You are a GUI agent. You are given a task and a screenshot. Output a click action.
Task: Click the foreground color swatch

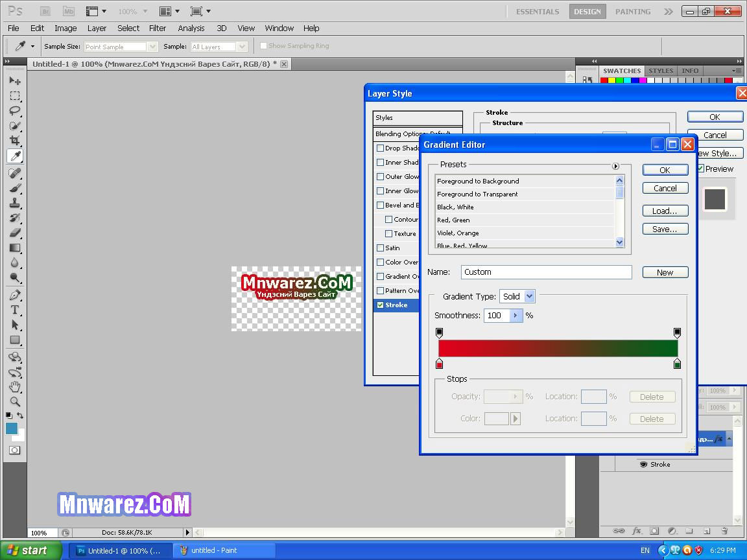pyautogui.click(x=12, y=428)
